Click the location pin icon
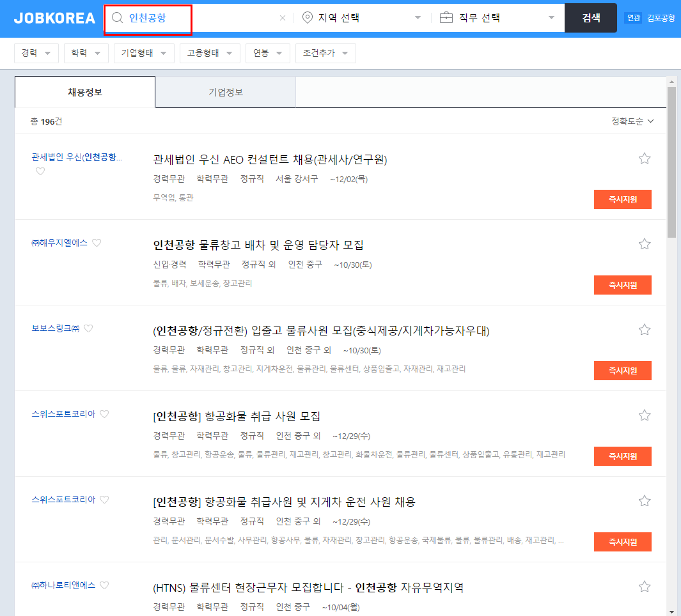The width and height of the screenshot is (681, 616). [308, 18]
